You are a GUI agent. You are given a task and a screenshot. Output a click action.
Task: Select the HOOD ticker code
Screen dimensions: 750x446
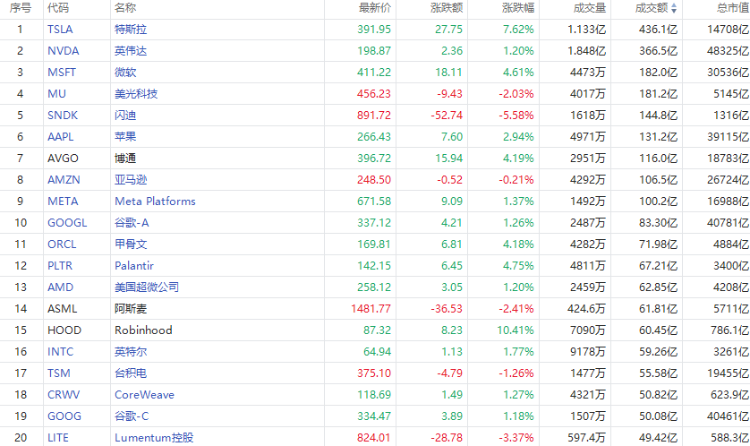click(x=64, y=330)
